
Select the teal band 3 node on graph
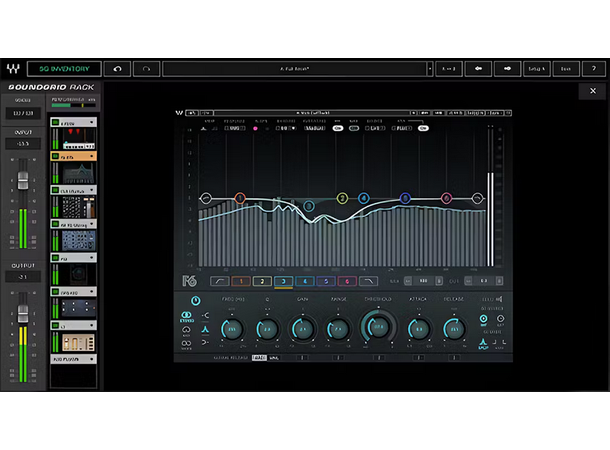point(309,206)
